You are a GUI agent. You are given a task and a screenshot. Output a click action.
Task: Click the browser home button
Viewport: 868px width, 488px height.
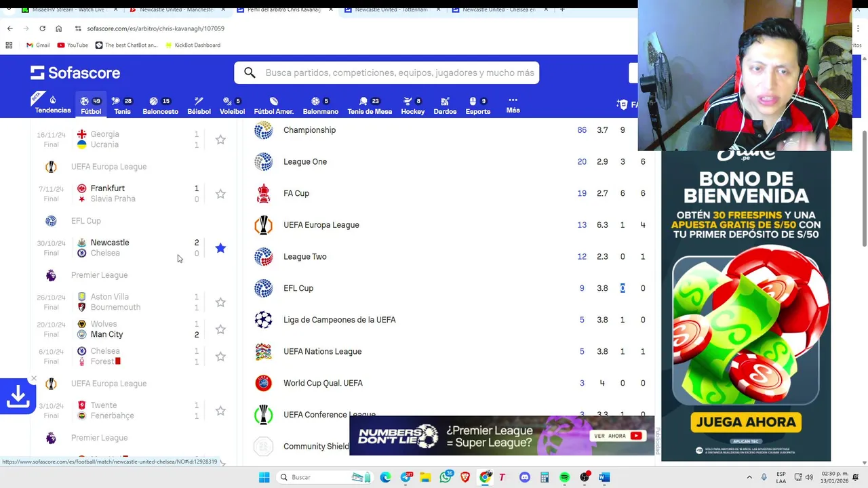58,28
